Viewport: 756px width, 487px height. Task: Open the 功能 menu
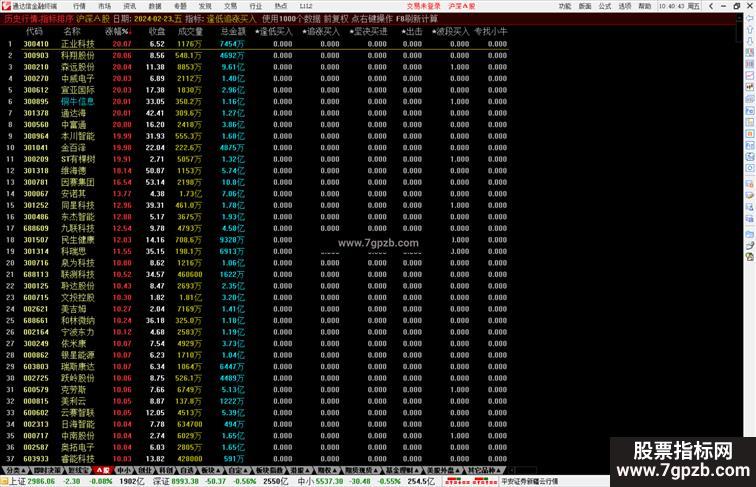[x=565, y=6]
